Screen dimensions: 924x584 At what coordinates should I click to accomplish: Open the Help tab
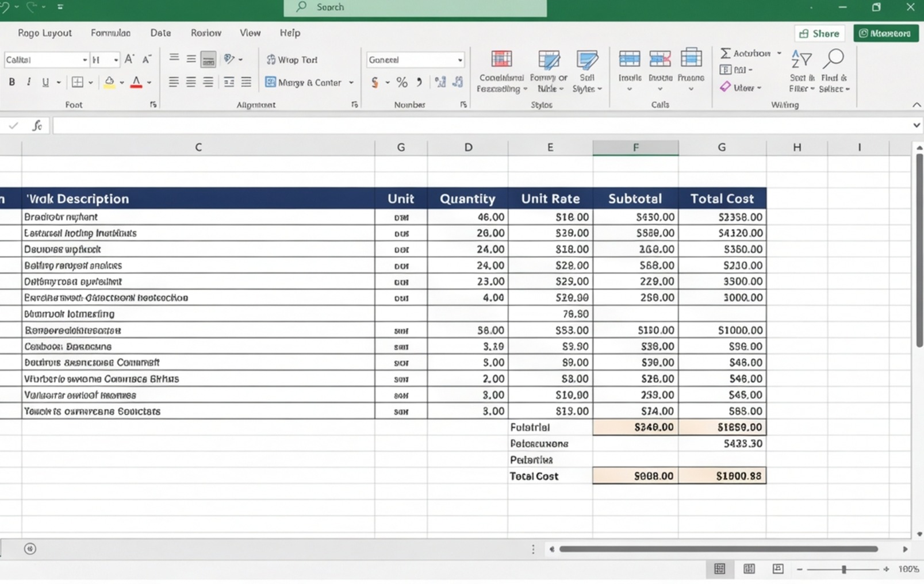click(290, 33)
